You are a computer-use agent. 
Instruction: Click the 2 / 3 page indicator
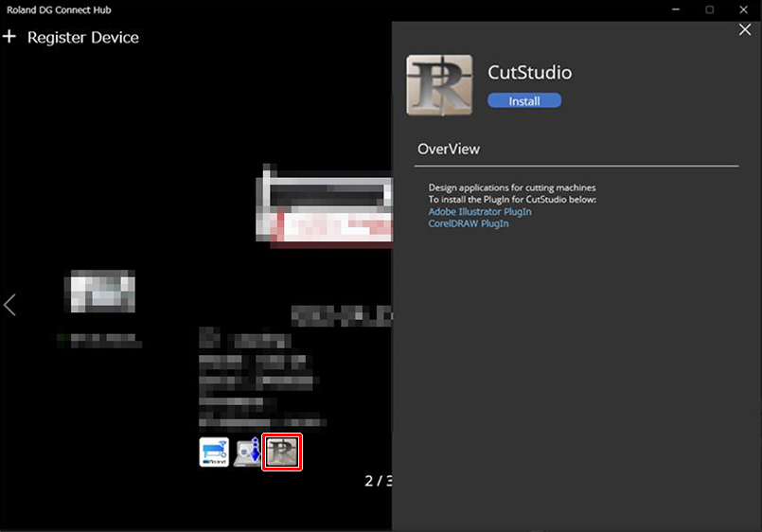tap(379, 481)
